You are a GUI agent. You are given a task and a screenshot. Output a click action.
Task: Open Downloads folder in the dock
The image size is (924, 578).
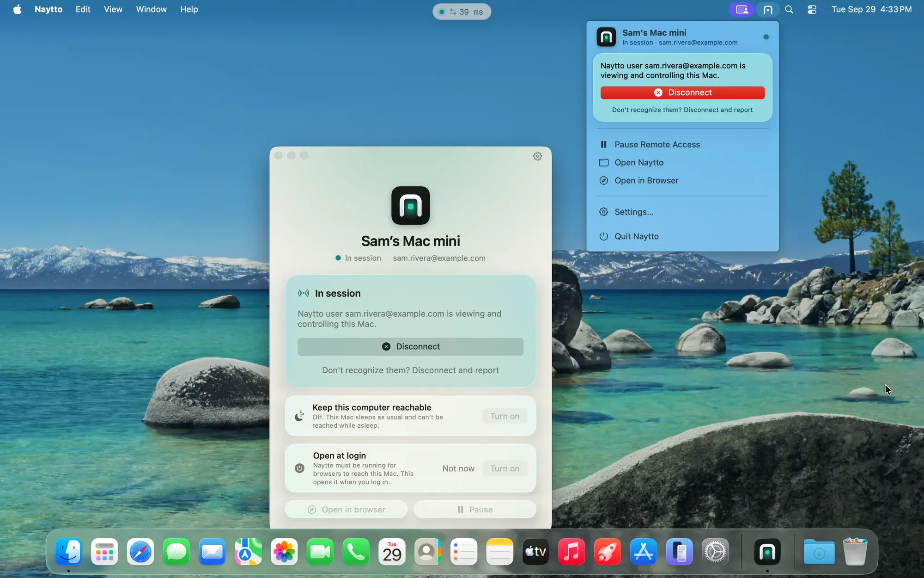(x=819, y=552)
